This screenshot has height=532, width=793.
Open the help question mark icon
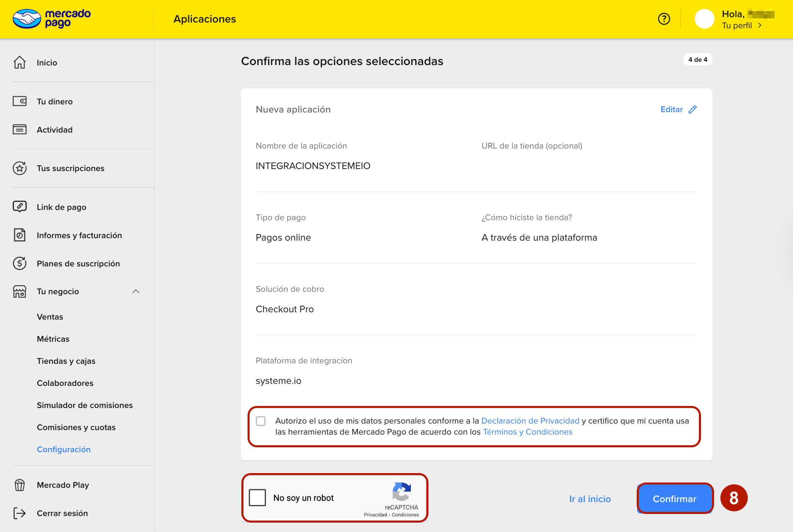pos(664,19)
